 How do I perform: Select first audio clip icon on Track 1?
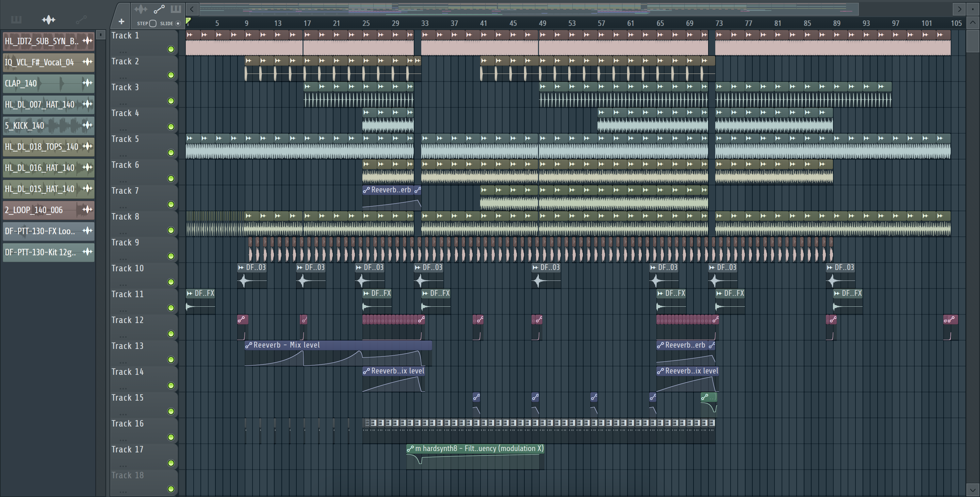[190, 35]
